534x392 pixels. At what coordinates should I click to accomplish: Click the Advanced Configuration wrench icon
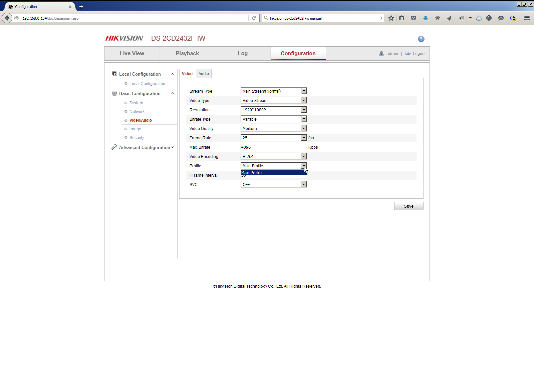(114, 147)
